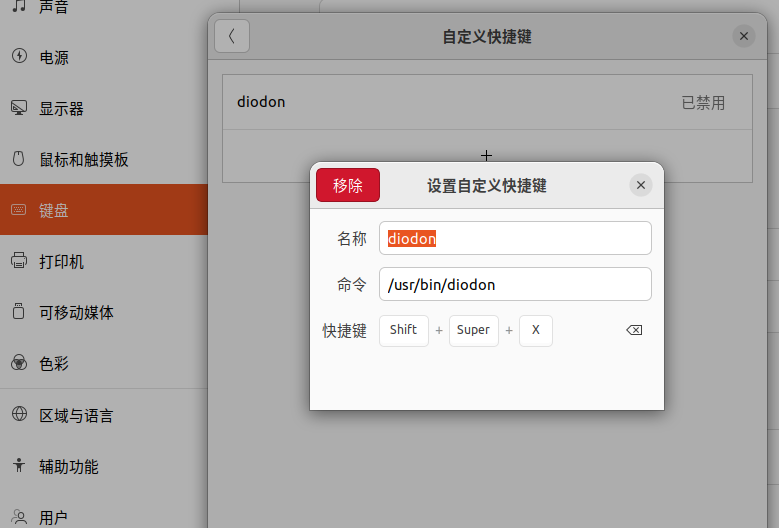Click the keyboard icon beside 键盘
The width and height of the screenshot is (779, 528).
tap(18, 210)
